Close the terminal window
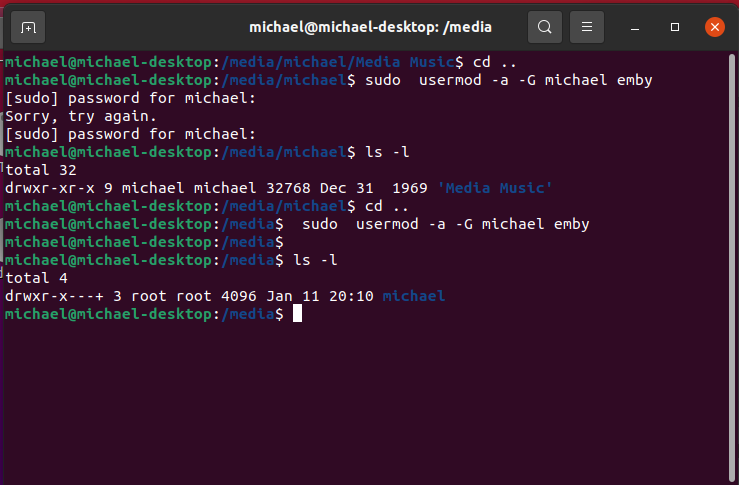This screenshot has height=485, width=739. pos(714,27)
